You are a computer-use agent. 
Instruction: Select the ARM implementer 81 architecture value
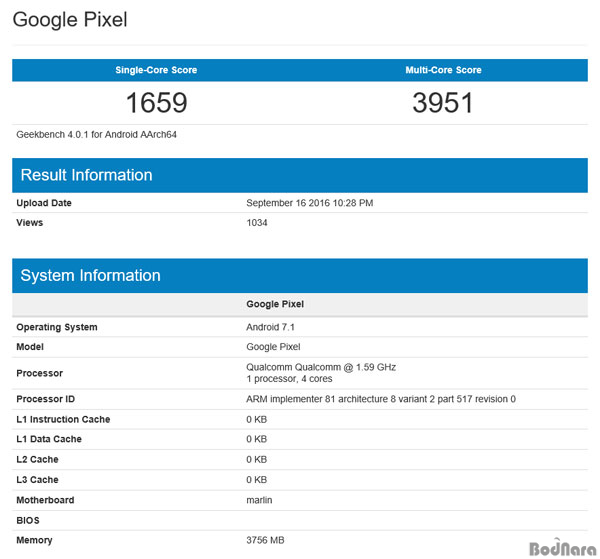[381, 399]
